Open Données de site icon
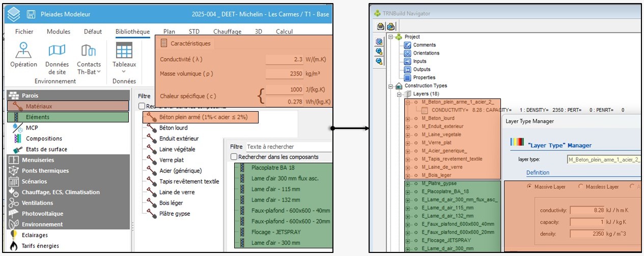The height and width of the screenshot is (256, 644). click(57, 56)
